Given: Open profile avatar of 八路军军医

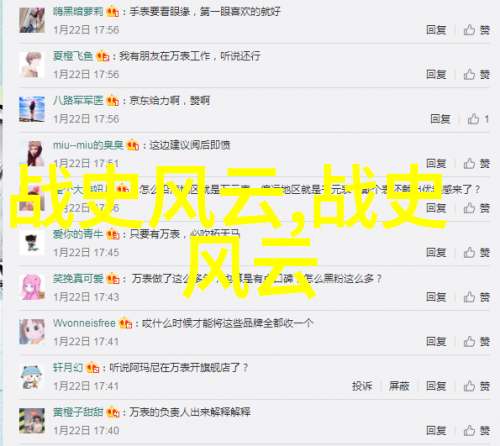Looking at the screenshot, I should pos(32,109).
